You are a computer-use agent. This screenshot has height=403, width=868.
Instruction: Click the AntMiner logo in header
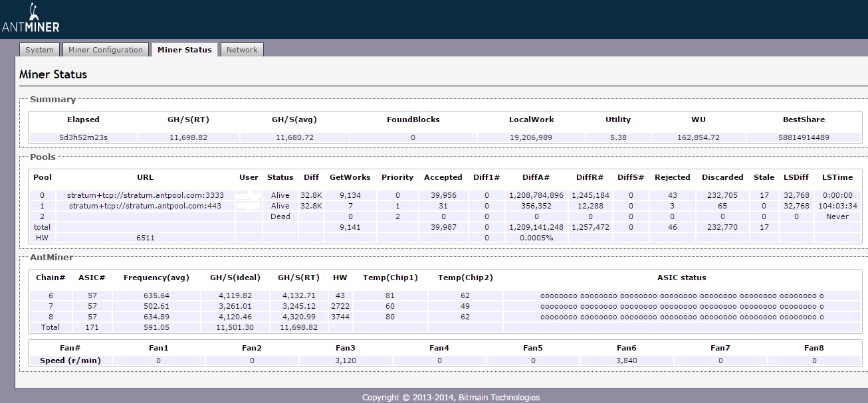pyautogui.click(x=31, y=19)
